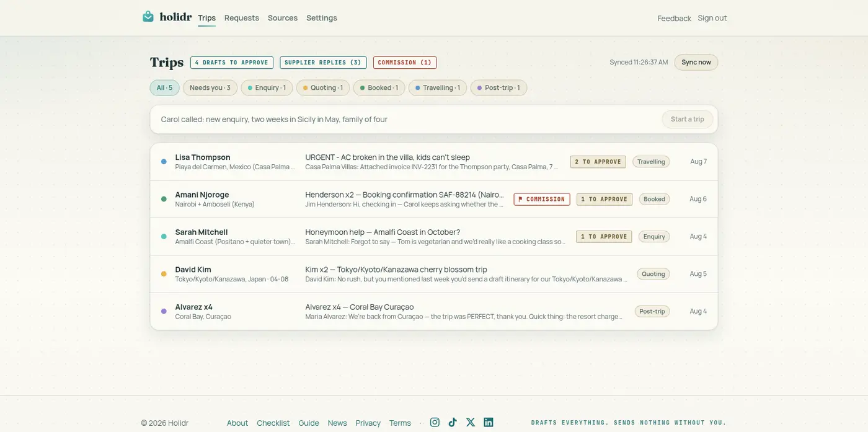Image resolution: width=868 pixels, height=432 pixels.
Task: Click the Sync now button
Action: [696, 62]
